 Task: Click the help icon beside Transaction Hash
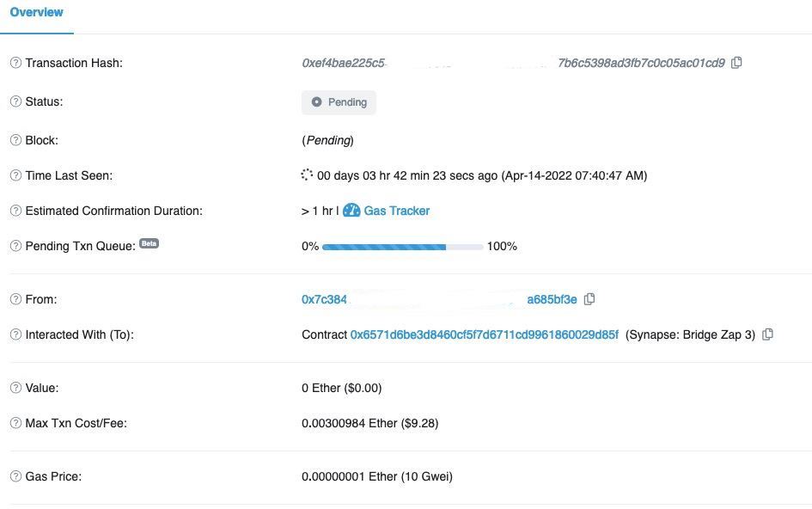(x=15, y=63)
